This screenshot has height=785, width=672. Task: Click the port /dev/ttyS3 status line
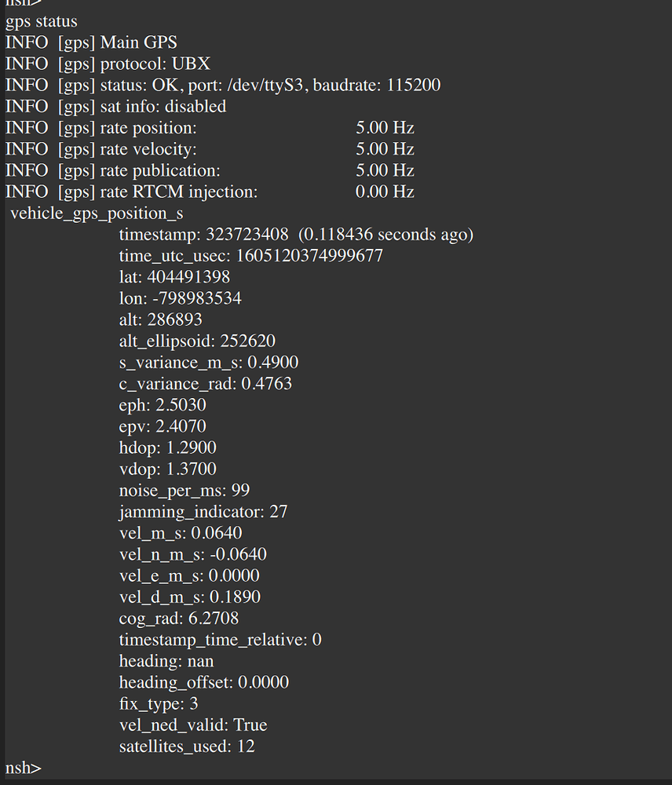coord(223,85)
